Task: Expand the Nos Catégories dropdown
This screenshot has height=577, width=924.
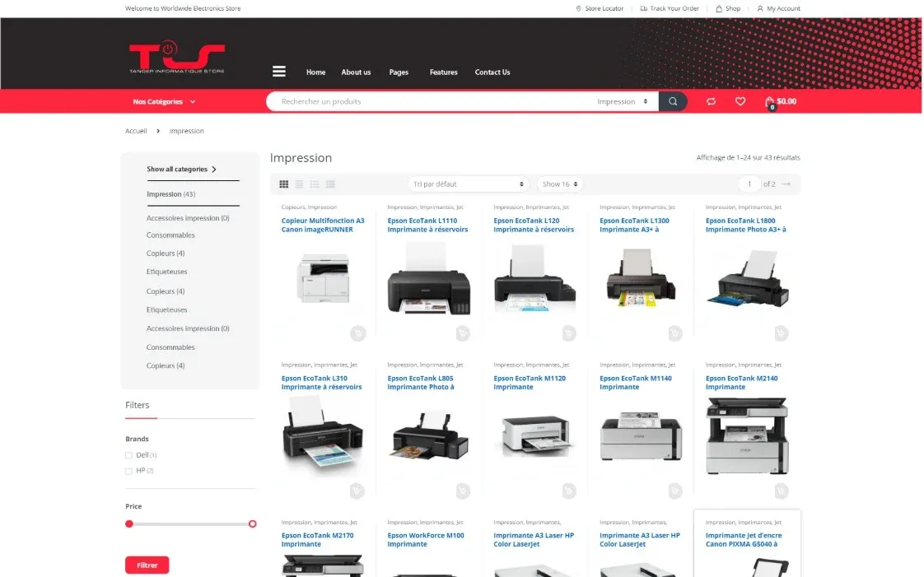Action: coord(164,101)
